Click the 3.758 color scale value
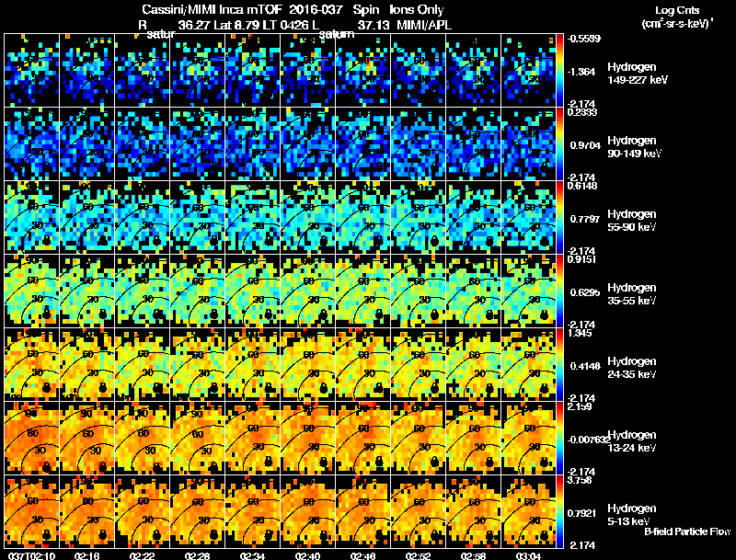The image size is (736, 560). pyautogui.click(x=580, y=480)
